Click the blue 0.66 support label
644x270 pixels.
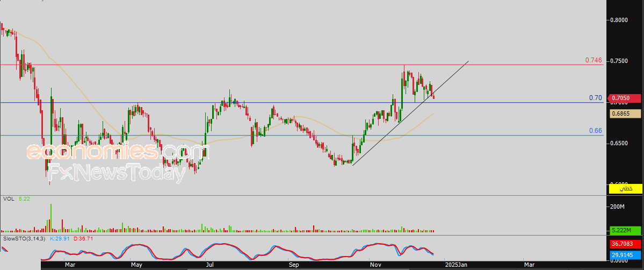pyautogui.click(x=596, y=131)
